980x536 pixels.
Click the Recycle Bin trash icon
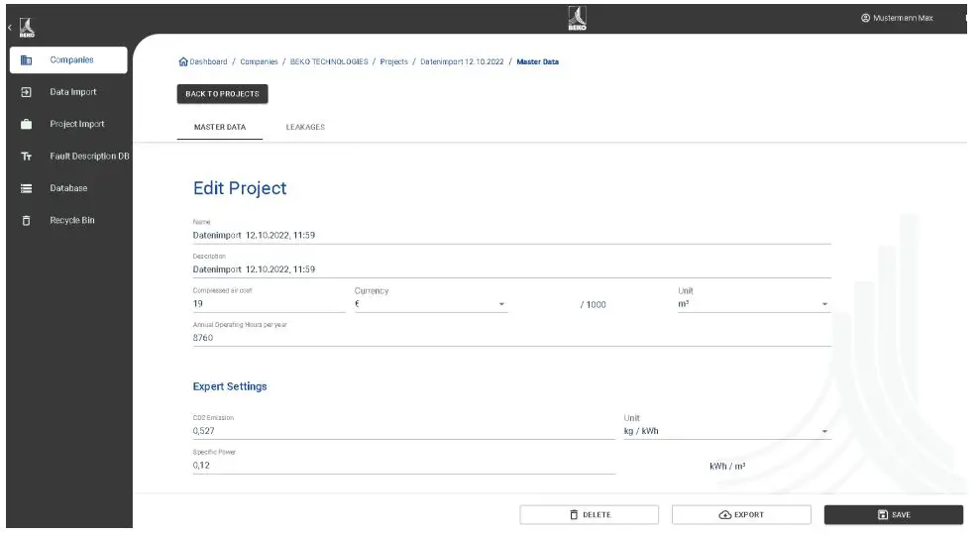[26, 220]
